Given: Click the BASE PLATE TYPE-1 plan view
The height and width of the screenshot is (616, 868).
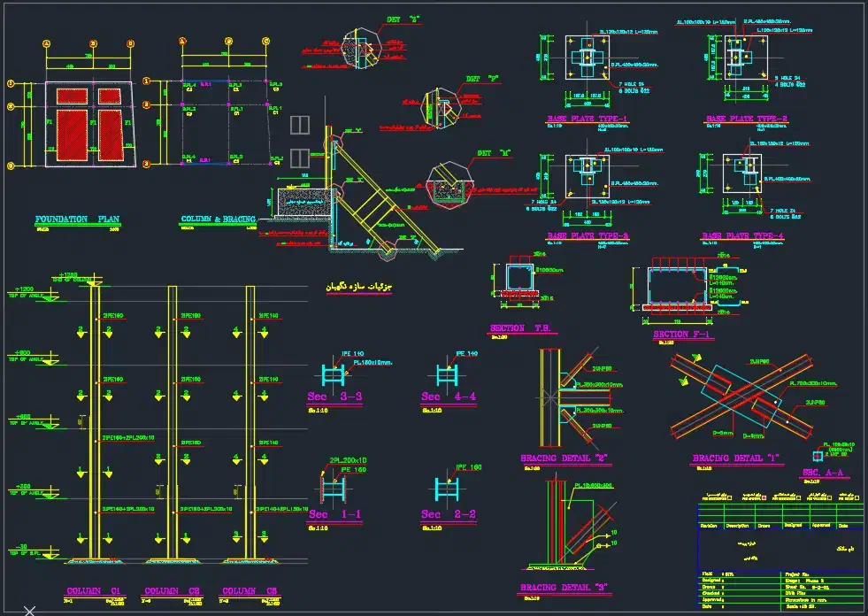Looking at the screenshot, I should 586,58.
